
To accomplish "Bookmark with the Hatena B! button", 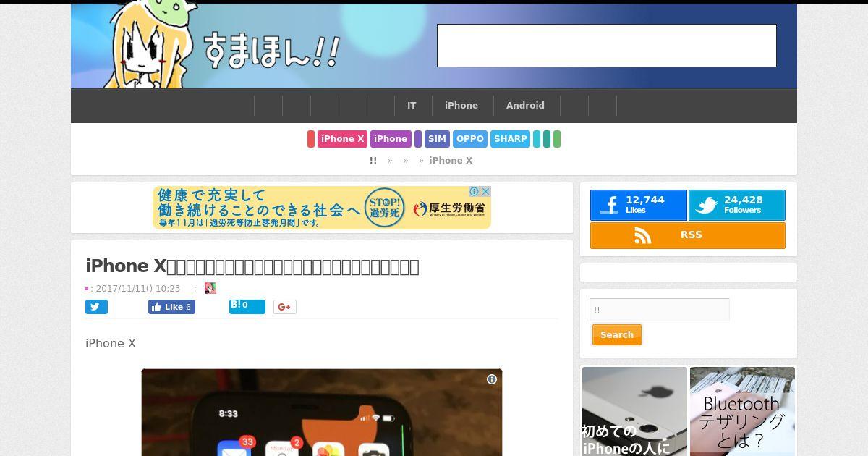I will coord(247,307).
